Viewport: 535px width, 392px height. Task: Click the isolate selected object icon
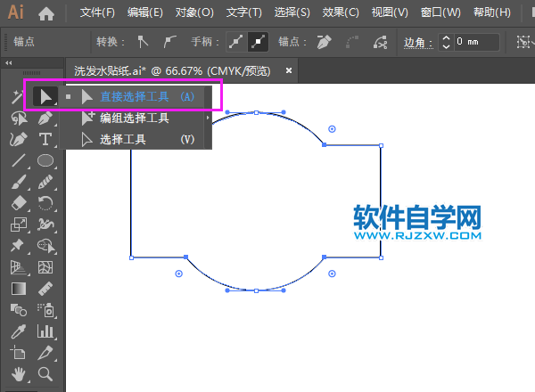tap(523, 42)
